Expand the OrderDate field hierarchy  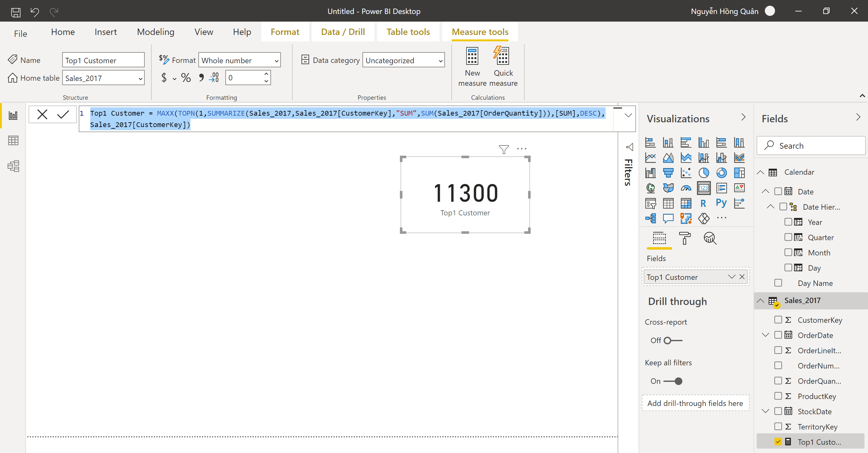(x=765, y=335)
